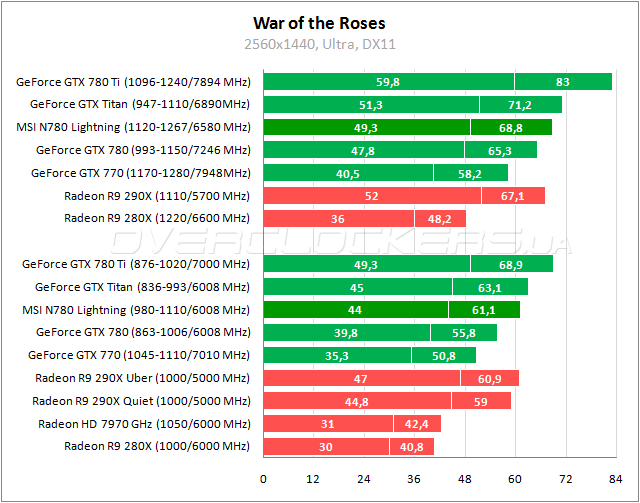
Task: Select the GTX 770 7948MHz label
Action: [140, 172]
